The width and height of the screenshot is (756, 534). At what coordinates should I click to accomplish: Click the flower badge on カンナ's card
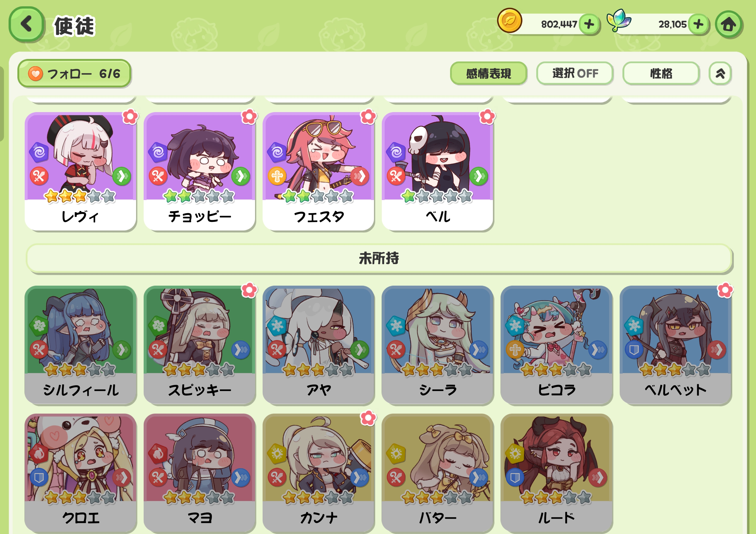point(368,418)
